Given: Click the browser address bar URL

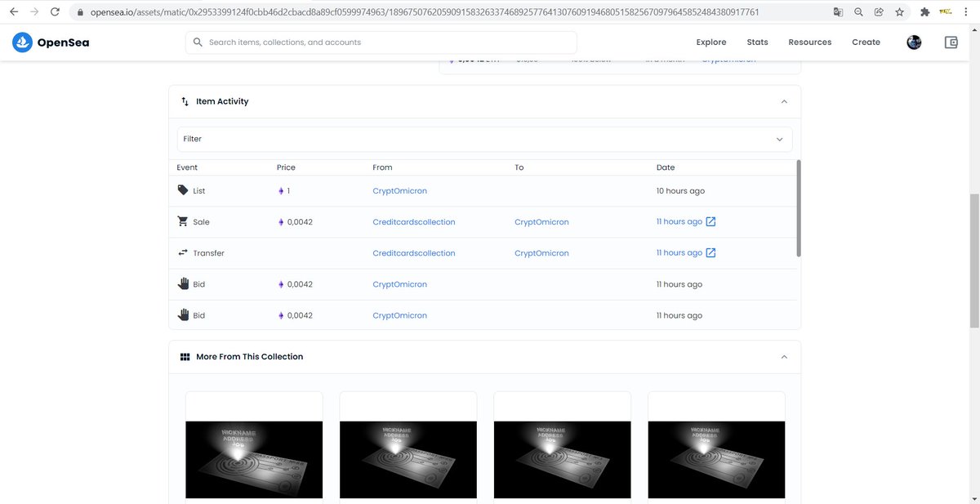Looking at the screenshot, I should [x=425, y=12].
